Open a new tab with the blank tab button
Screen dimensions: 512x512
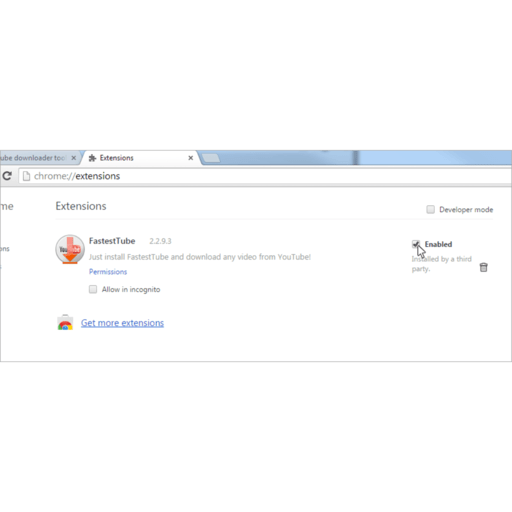click(211, 158)
